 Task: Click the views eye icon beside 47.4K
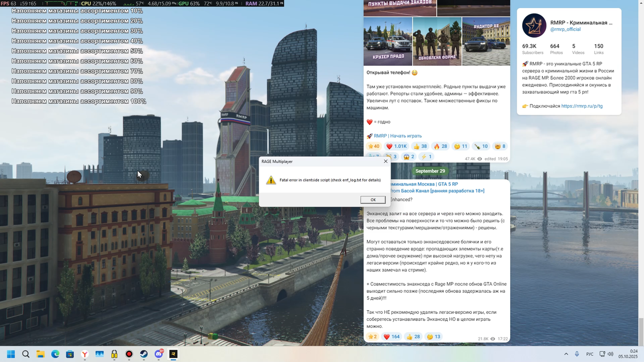click(x=479, y=159)
